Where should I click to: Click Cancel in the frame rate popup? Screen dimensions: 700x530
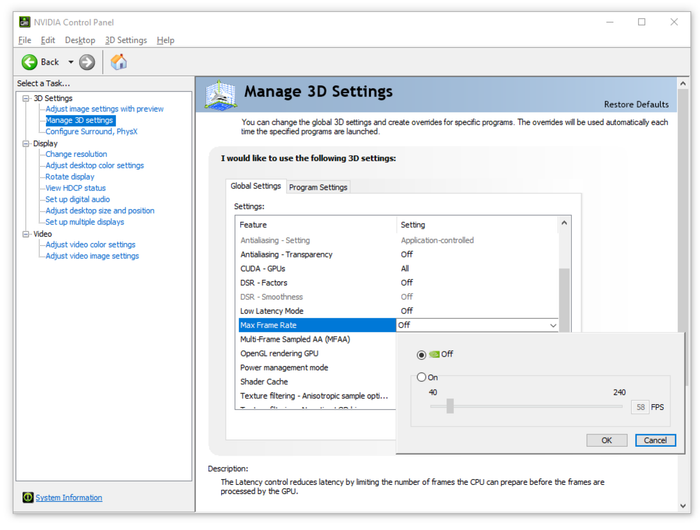pyautogui.click(x=655, y=440)
